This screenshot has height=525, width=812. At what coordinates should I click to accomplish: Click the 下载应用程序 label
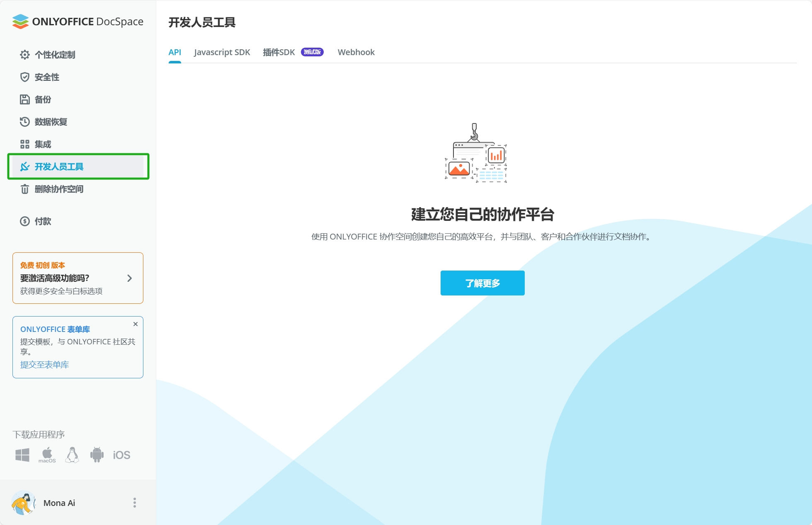(x=39, y=434)
